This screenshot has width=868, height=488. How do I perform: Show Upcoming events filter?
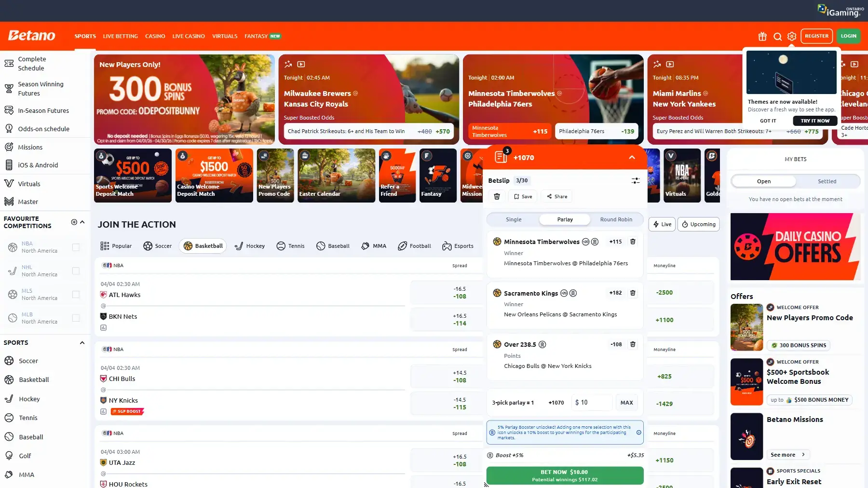pos(698,224)
